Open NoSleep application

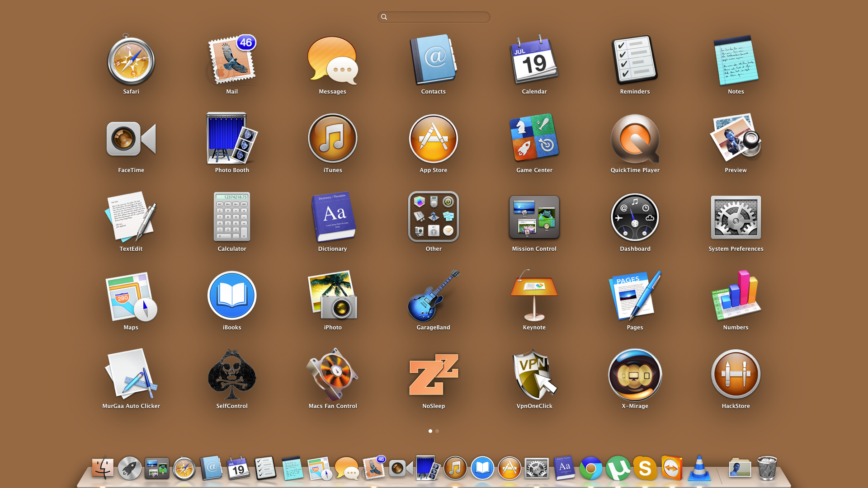[x=433, y=375]
